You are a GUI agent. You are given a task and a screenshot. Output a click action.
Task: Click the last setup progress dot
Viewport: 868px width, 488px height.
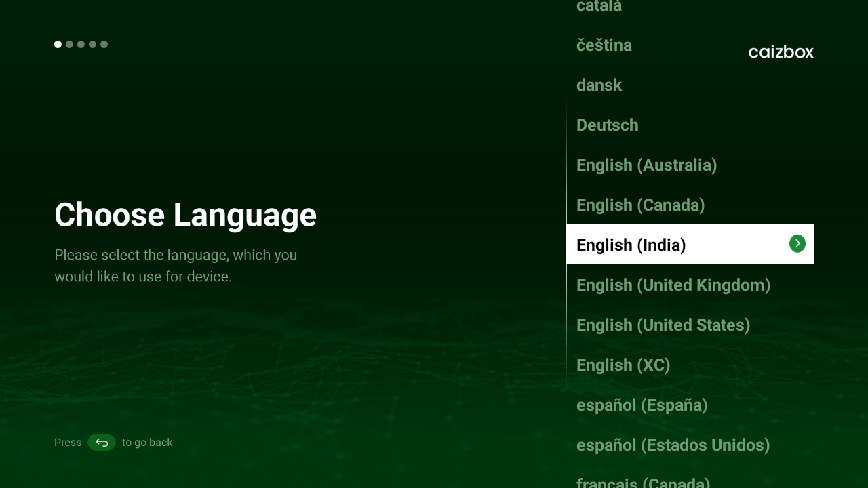coord(104,45)
